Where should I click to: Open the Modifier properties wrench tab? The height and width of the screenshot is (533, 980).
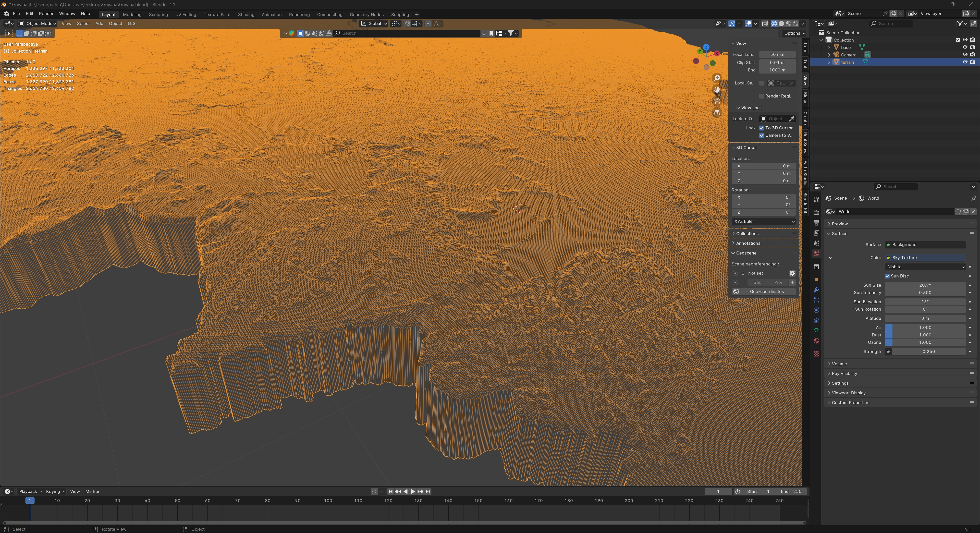pyautogui.click(x=816, y=290)
